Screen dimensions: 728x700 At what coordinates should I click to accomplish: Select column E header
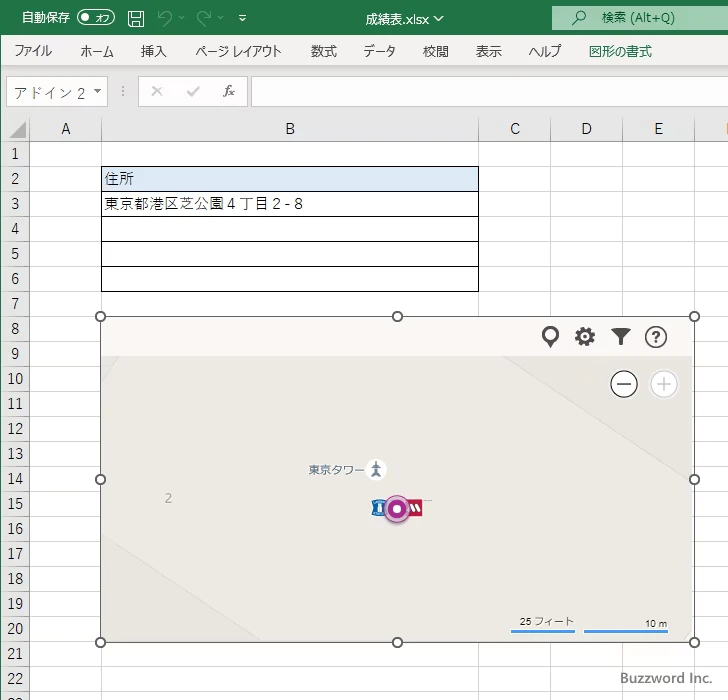658,129
